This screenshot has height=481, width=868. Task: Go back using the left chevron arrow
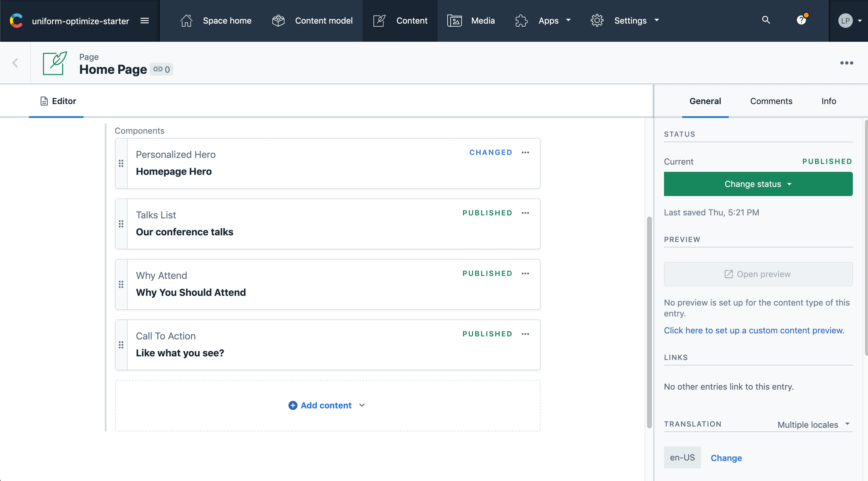pyautogui.click(x=15, y=63)
